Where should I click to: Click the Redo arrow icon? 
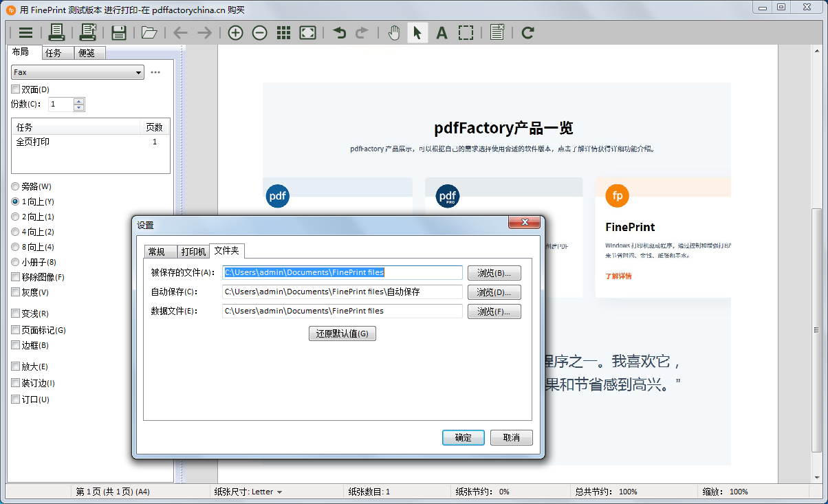coord(362,32)
